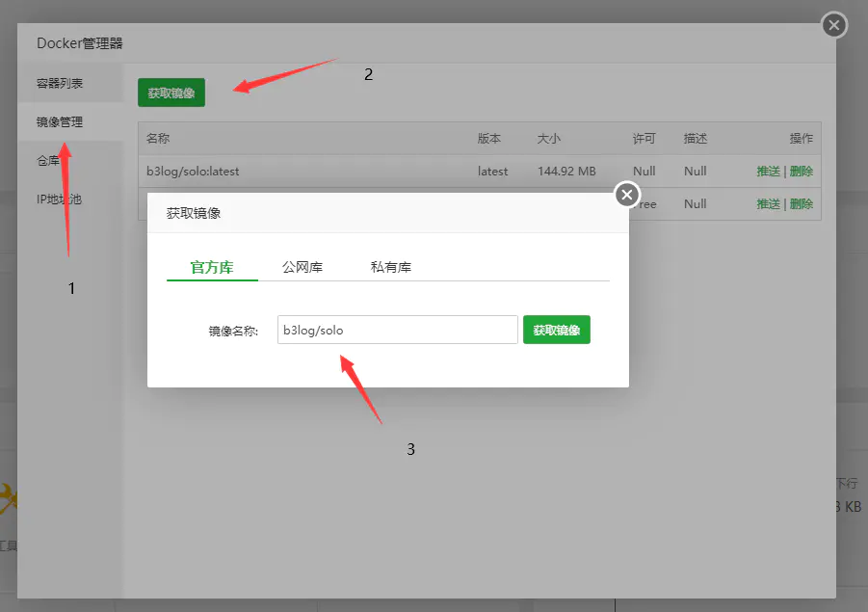Click 推送 for b3log/solo:latest
Image resolution: width=868 pixels, height=612 pixels.
coord(768,172)
